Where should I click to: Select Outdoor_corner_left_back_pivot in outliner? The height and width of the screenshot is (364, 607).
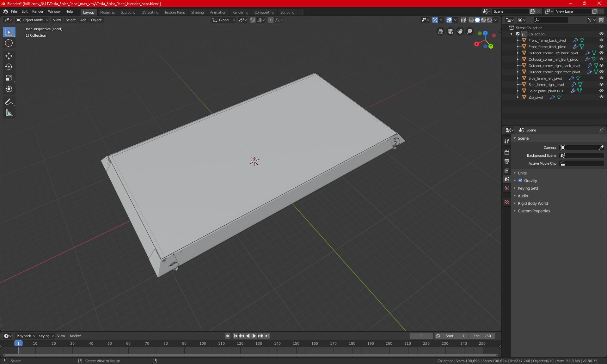pos(553,53)
